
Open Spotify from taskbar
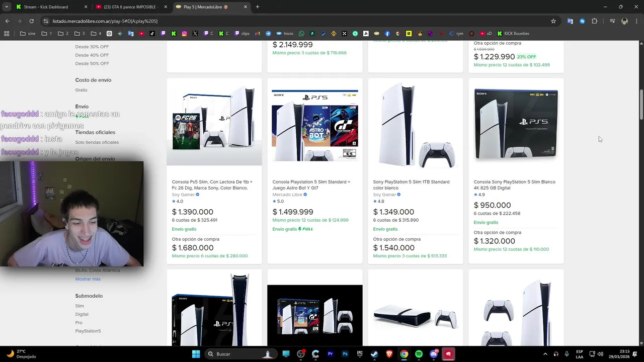point(419,354)
